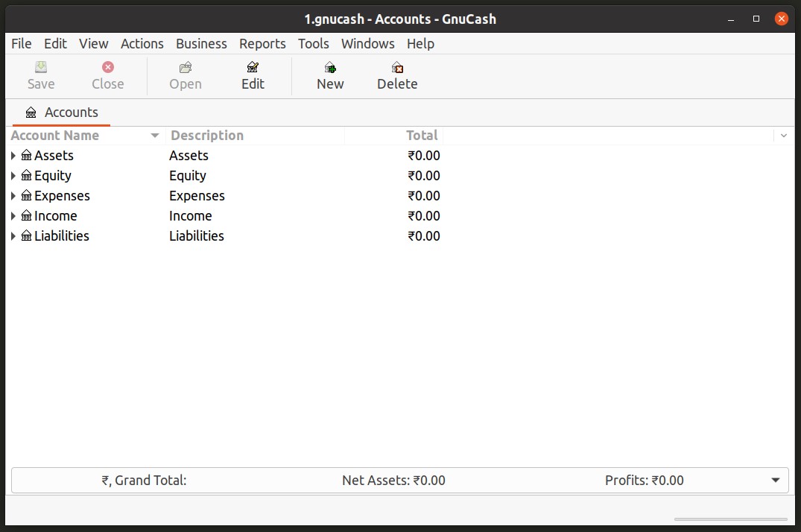Click the Total column header

[x=422, y=136]
